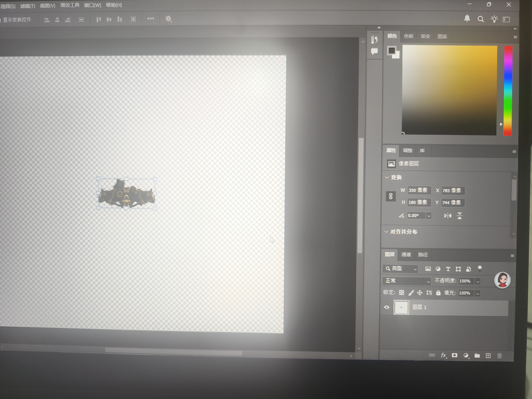The height and width of the screenshot is (399, 532).
Task: Open the 不透明度 opacity dropdown arrow
Action: 478,281
